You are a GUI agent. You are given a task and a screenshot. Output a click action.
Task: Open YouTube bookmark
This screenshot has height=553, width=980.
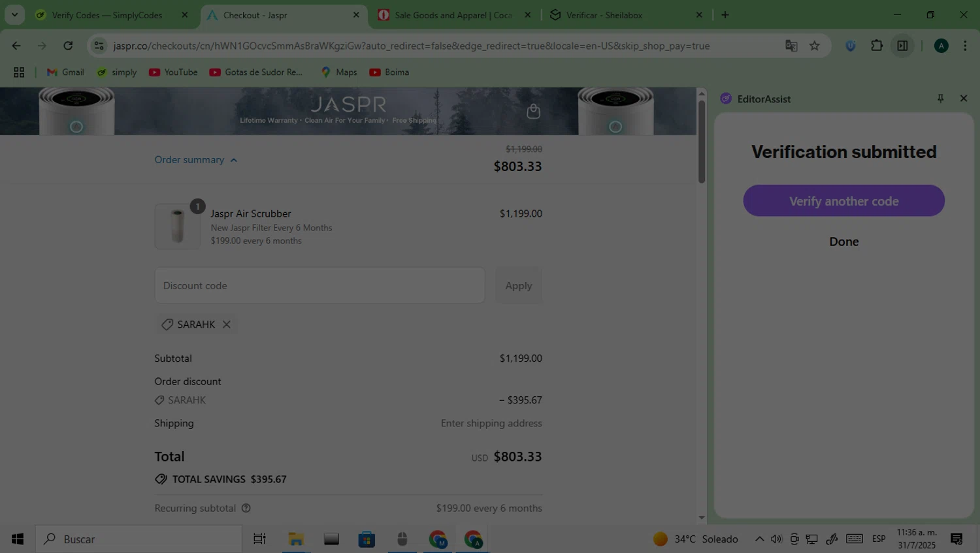point(173,72)
